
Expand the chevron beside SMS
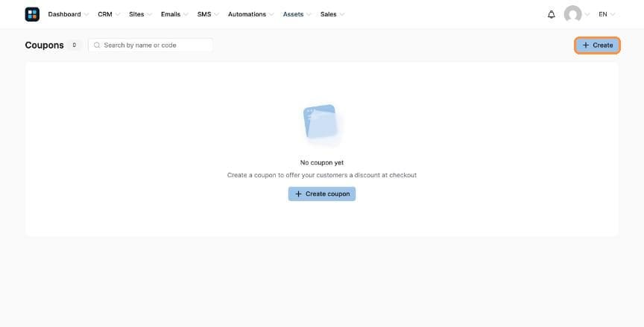click(216, 15)
